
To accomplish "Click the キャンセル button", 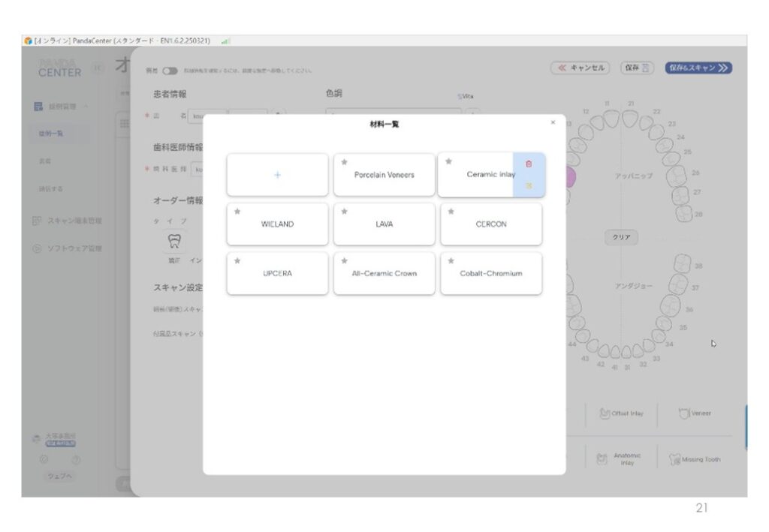I will tap(581, 68).
